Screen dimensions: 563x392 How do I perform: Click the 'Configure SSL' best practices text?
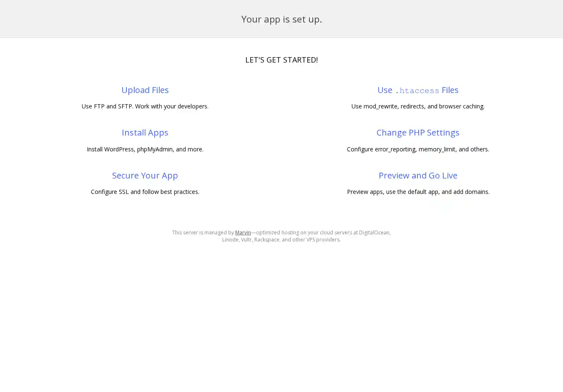[x=145, y=192]
